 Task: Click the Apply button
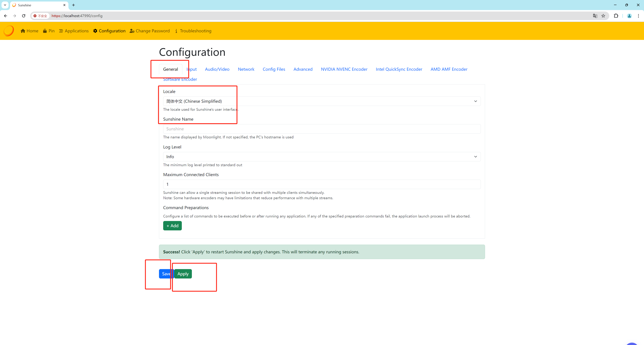tap(183, 274)
